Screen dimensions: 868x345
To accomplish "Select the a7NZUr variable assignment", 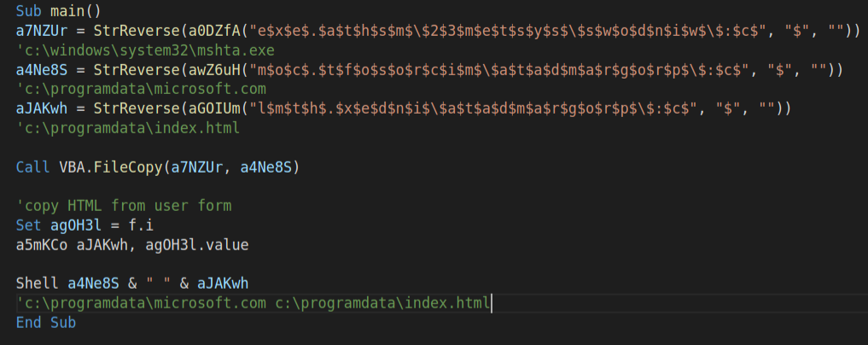I will [439, 31].
